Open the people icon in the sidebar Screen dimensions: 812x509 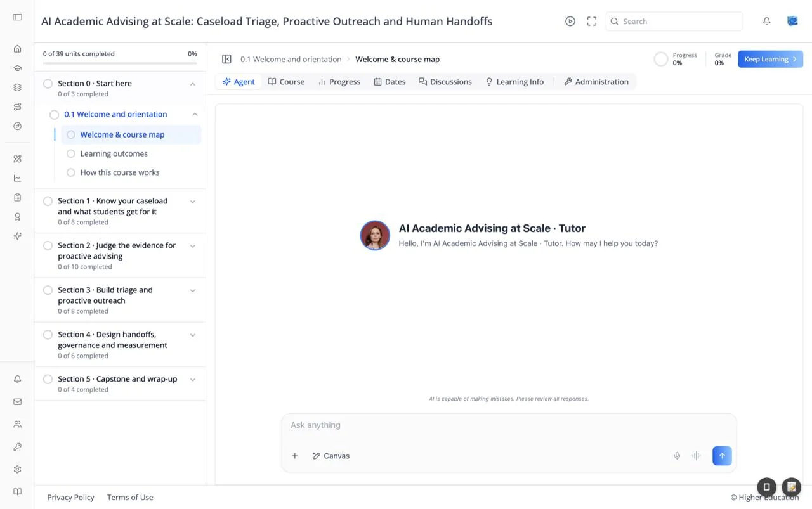click(17, 424)
